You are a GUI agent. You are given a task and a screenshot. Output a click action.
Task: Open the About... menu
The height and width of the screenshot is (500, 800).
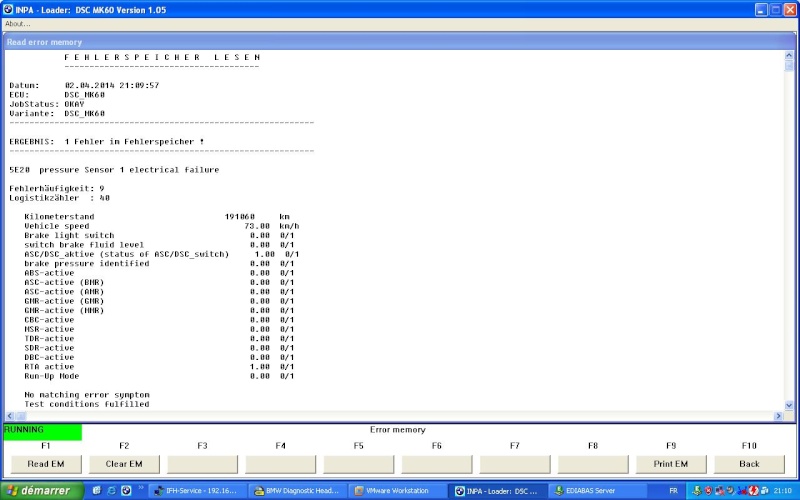point(18,24)
